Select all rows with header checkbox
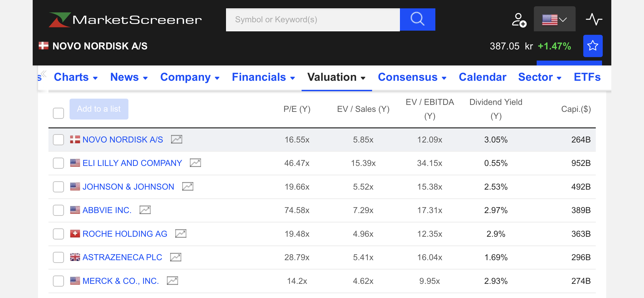The height and width of the screenshot is (298, 644). [x=58, y=113]
